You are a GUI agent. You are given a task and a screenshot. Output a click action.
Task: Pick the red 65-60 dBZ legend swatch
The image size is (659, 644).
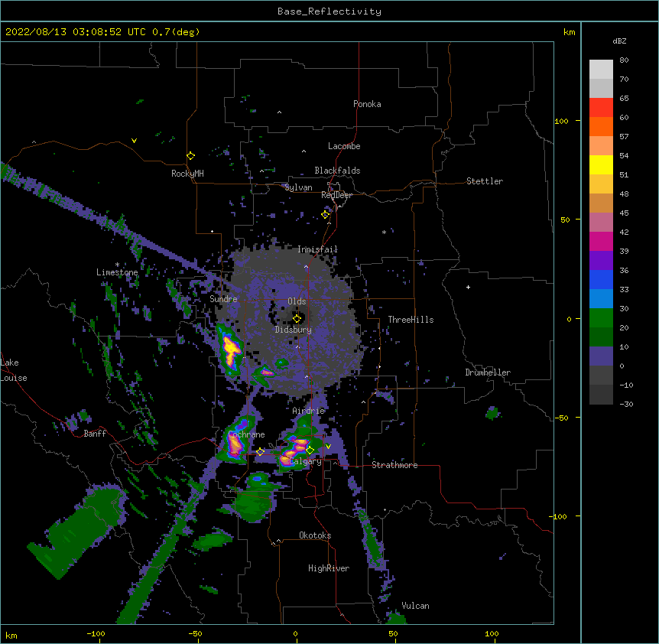pos(601,108)
